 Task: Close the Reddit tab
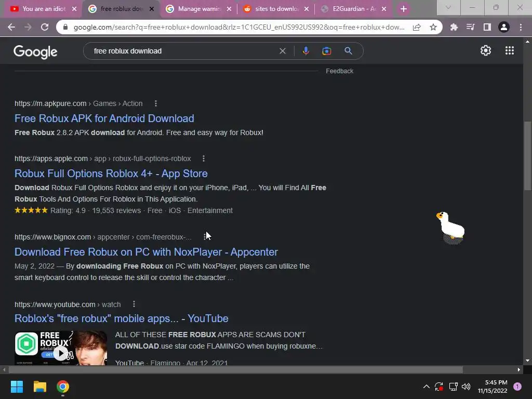[x=307, y=9]
